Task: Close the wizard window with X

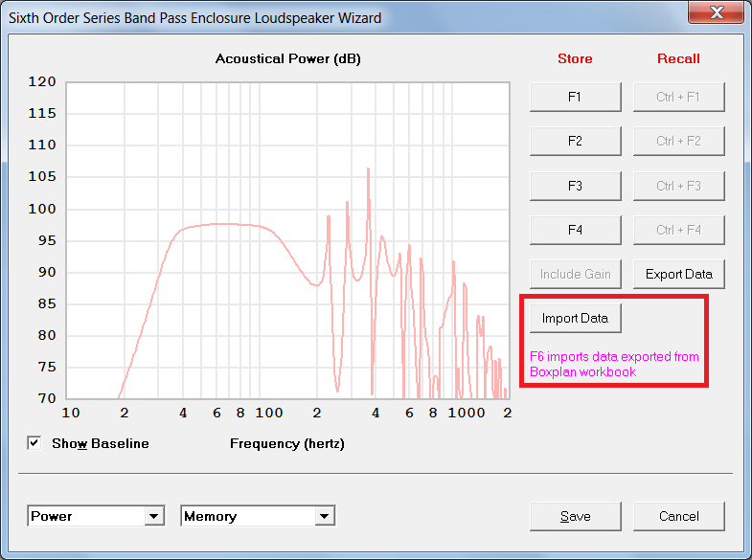Action: (716, 12)
